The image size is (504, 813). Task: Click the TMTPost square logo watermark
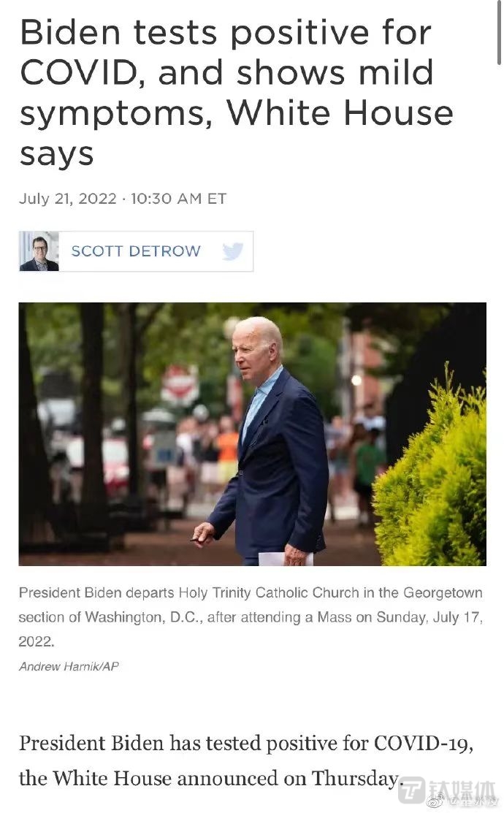[412, 790]
